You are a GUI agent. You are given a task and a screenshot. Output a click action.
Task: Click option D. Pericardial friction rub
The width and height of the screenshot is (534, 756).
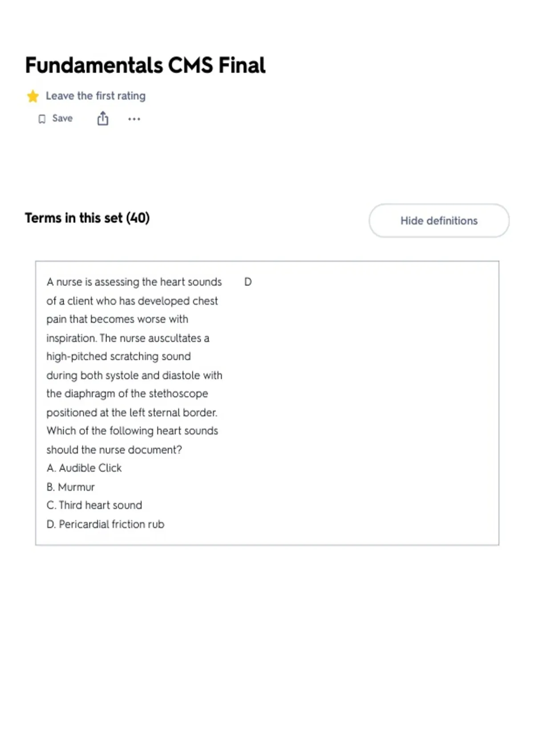coord(105,524)
